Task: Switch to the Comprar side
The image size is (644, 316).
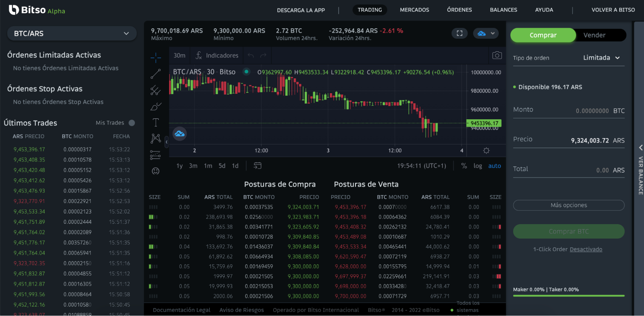Action: (x=543, y=35)
